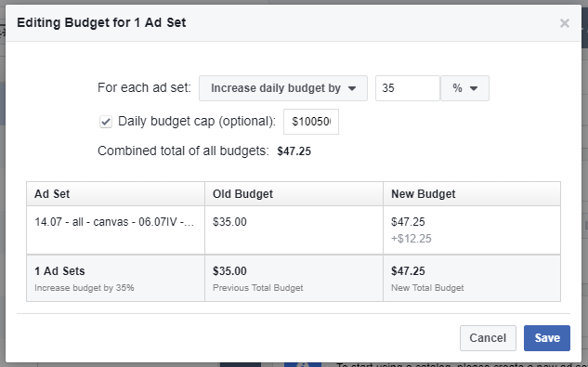Click the Ad Set column header
This screenshot has height=367, width=588.
point(115,194)
